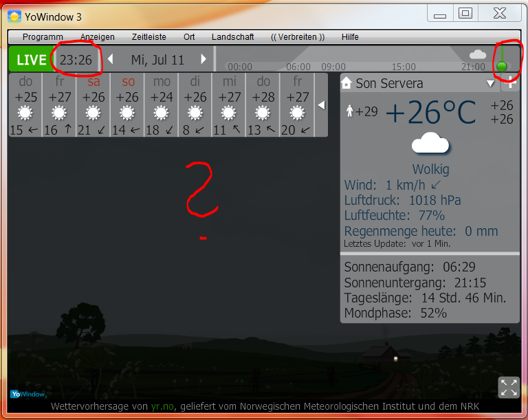The height and width of the screenshot is (420, 528).
Task: Close the YoWindow 3 window
Action: (500, 14)
